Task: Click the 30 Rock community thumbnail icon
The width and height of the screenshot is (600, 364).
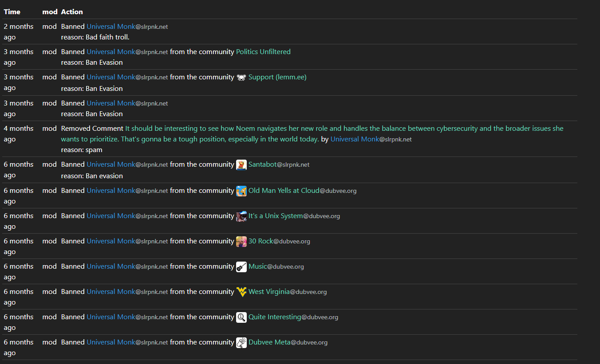Action: coord(241,241)
